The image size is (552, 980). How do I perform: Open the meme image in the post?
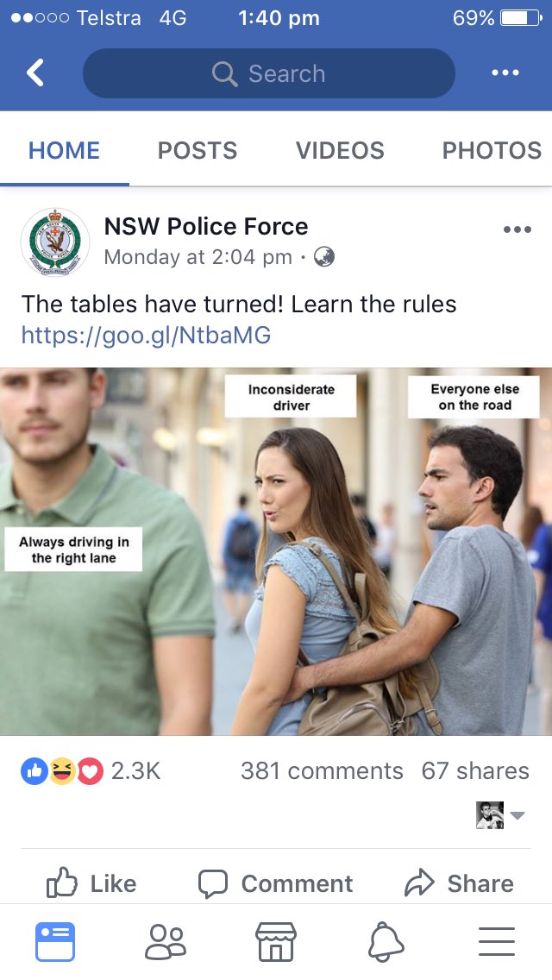coord(276,551)
